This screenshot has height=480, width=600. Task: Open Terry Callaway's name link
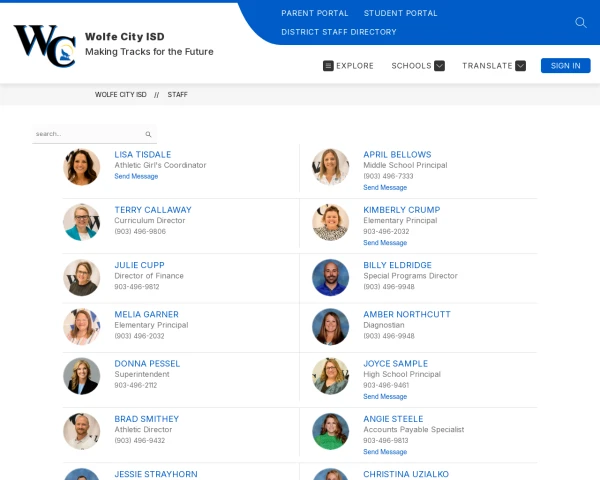152,210
